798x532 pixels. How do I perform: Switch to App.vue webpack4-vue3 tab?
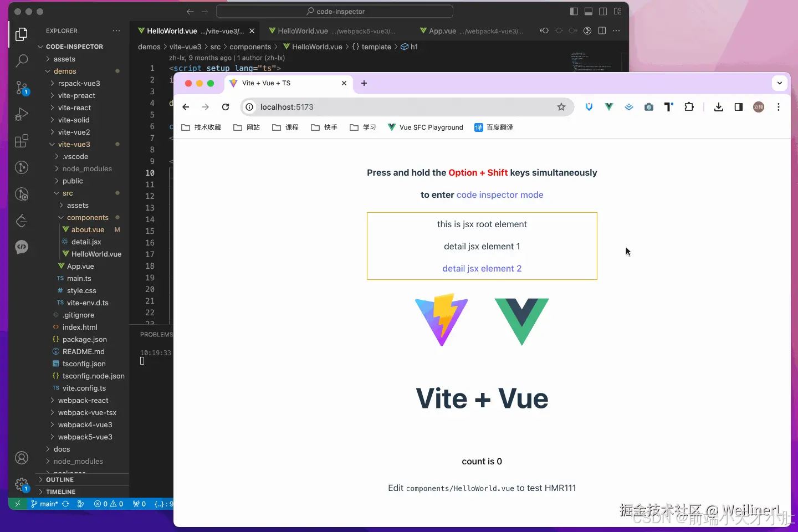(471, 31)
